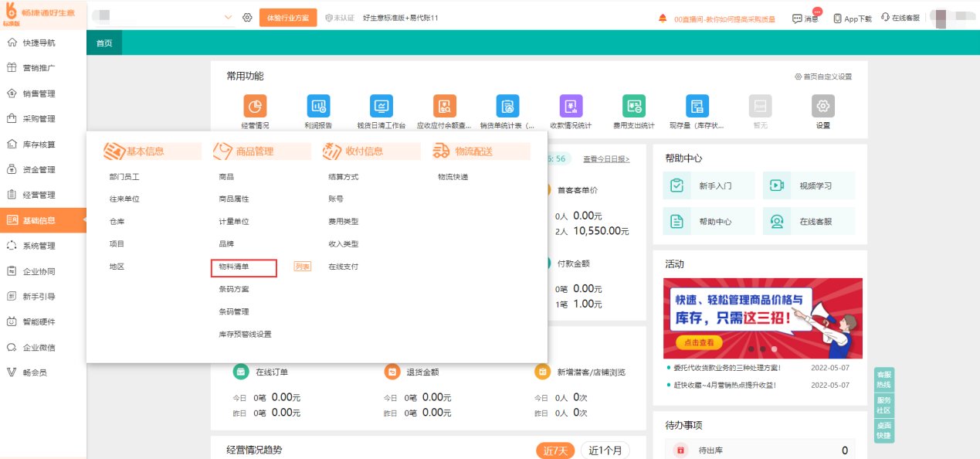Select 往来单位 in the 基本信息 menu
The height and width of the screenshot is (459, 980).
click(124, 199)
